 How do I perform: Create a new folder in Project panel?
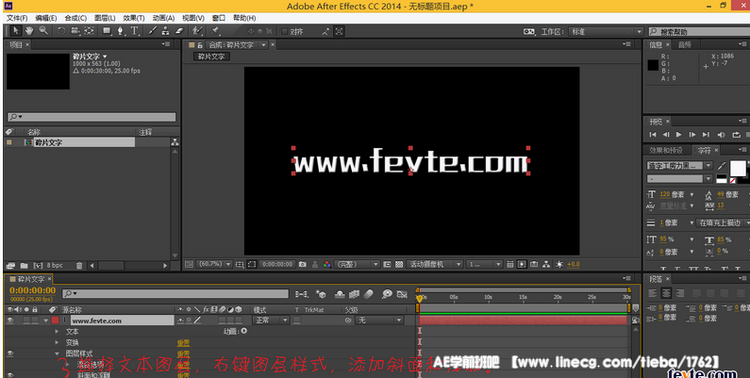(x=24, y=265)
